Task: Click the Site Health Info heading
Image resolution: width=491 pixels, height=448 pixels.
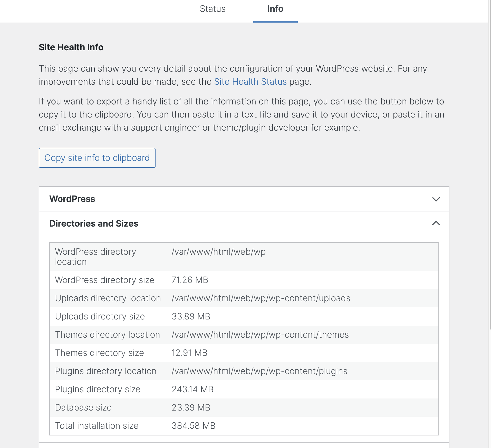Action: click(71, 47)
